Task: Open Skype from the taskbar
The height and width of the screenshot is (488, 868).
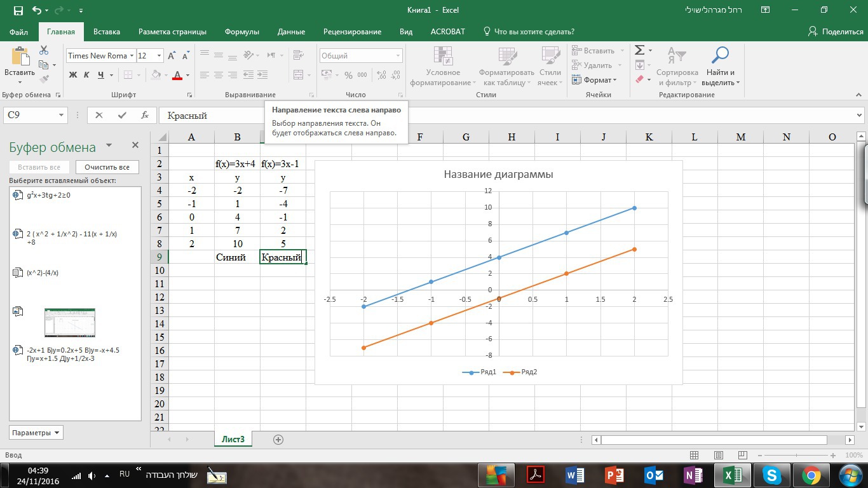Action: (x=772, y=475)
